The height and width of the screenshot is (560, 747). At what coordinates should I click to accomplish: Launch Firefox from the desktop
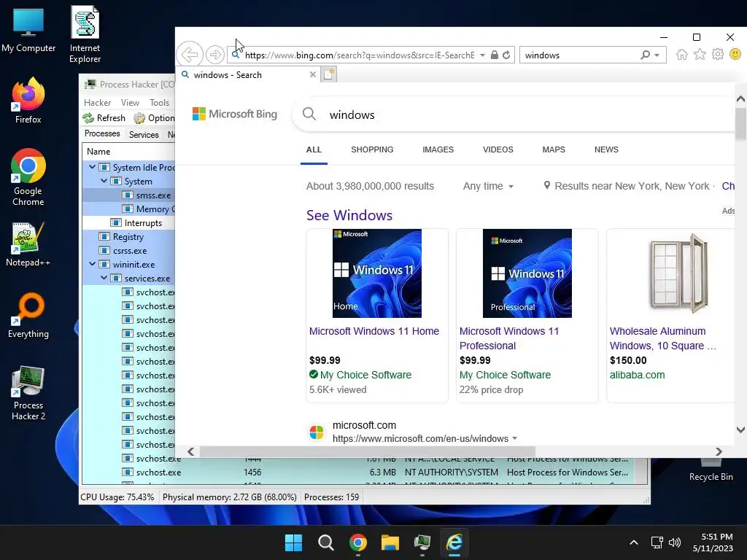point(28,101)
